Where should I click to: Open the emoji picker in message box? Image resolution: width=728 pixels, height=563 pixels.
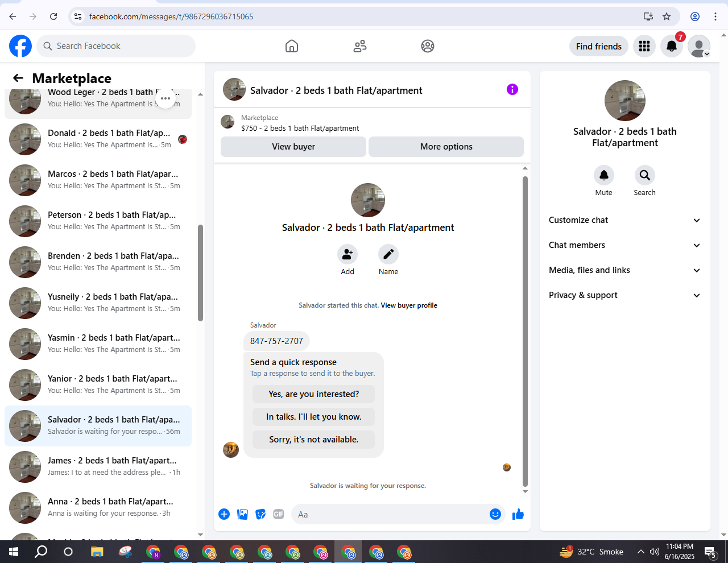[x=495, y=514]
